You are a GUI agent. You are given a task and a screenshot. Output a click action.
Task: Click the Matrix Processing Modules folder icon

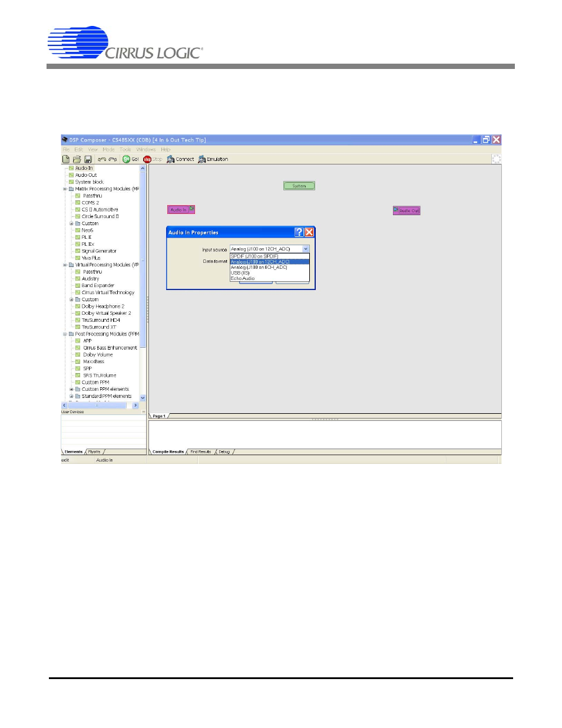(x=71, y=189)
